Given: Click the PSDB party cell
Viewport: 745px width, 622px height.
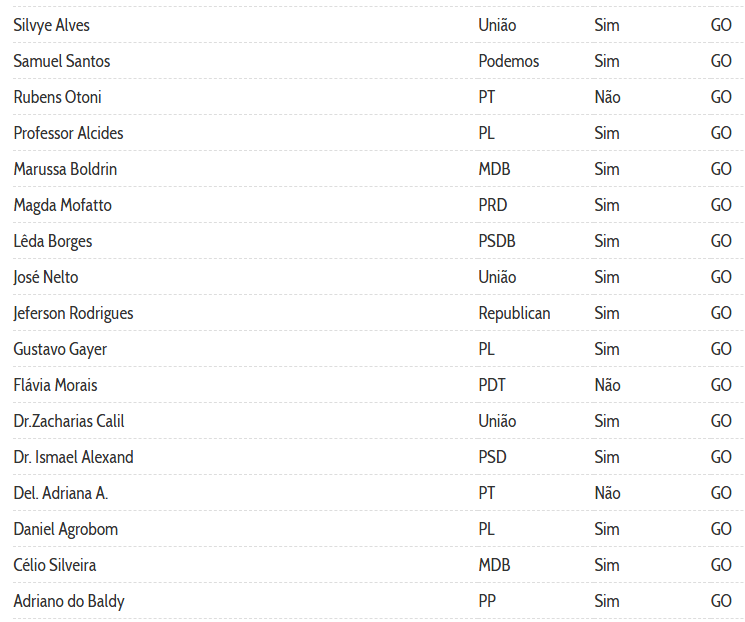Looking at the screenshot, I should pos(497,241).
